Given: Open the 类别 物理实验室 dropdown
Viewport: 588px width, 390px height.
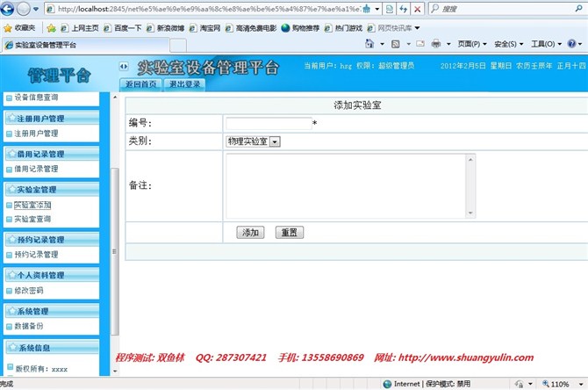Looking at the screenshot, I should click(253, 141).
